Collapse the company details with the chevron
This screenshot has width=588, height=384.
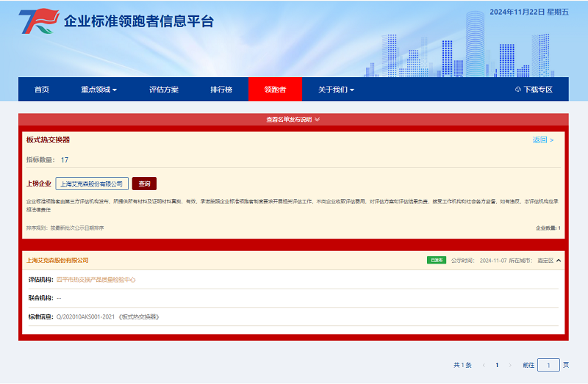559,261
